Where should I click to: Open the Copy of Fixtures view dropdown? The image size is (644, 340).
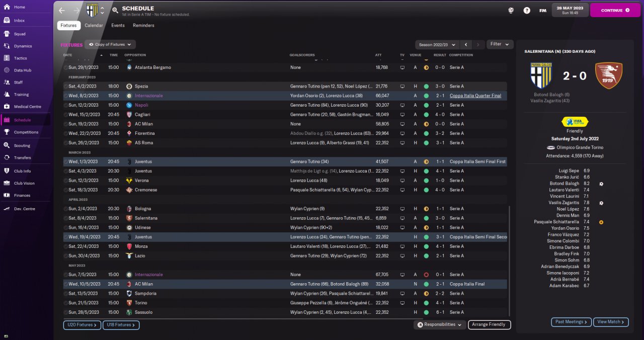tap(110, 44)
